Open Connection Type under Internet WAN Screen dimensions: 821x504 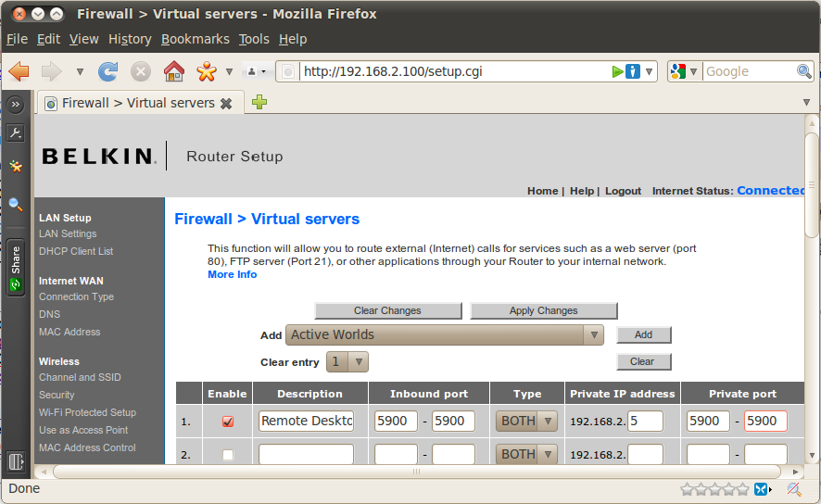76,296
